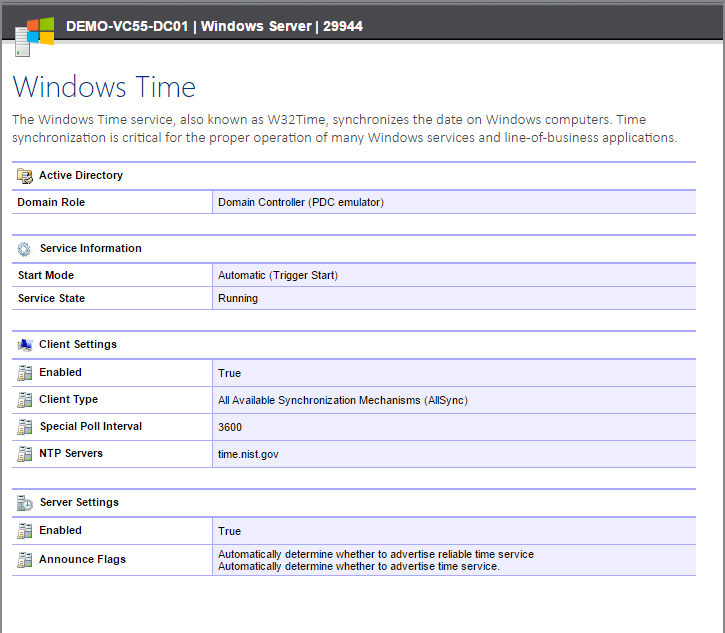725x633 pixels.
Task: Click the Windows Time page heading
Action: 104,87
